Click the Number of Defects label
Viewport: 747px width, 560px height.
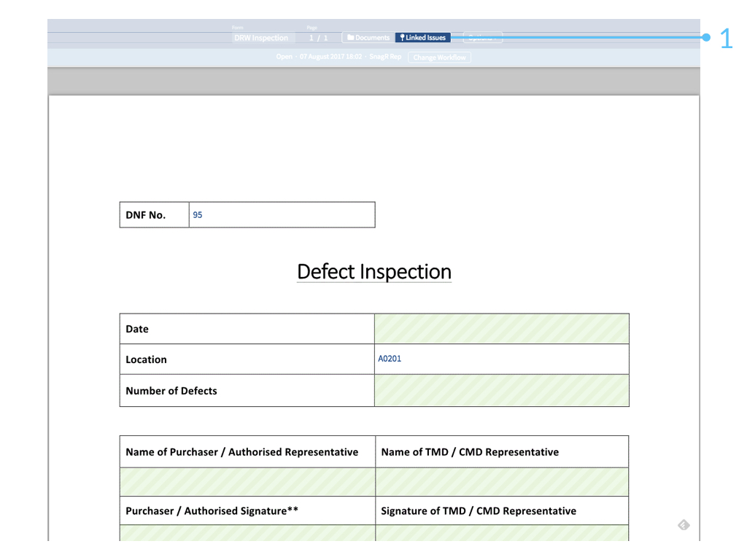[x=171, y=391]
